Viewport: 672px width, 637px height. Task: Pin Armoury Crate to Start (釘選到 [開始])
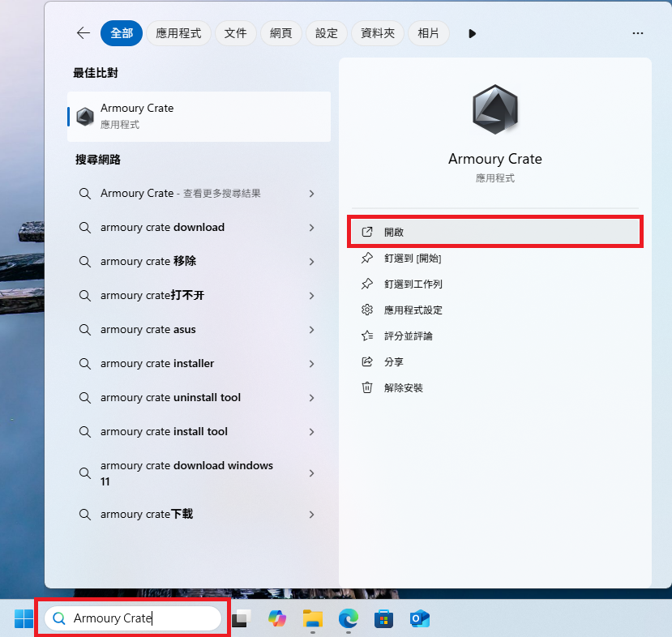(495, 258)
